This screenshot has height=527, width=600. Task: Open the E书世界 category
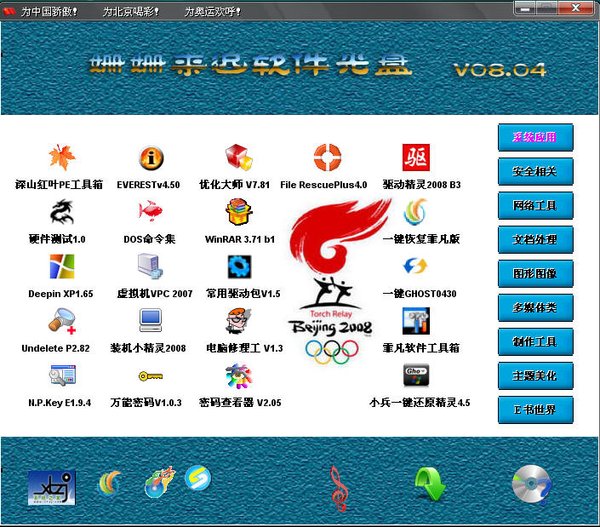tap(535, 410)
